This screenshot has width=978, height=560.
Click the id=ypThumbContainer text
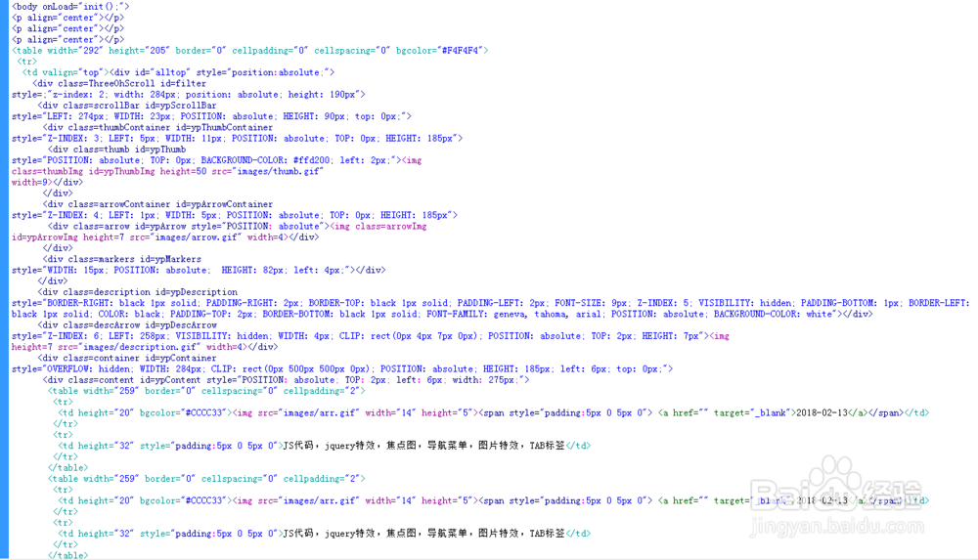[224, 127]
